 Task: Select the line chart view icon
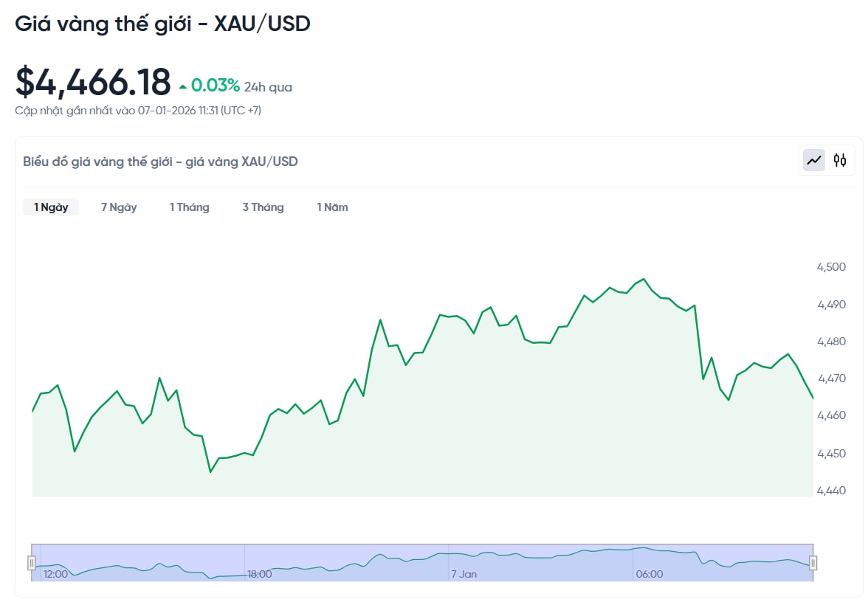click(x=813, y=159)
